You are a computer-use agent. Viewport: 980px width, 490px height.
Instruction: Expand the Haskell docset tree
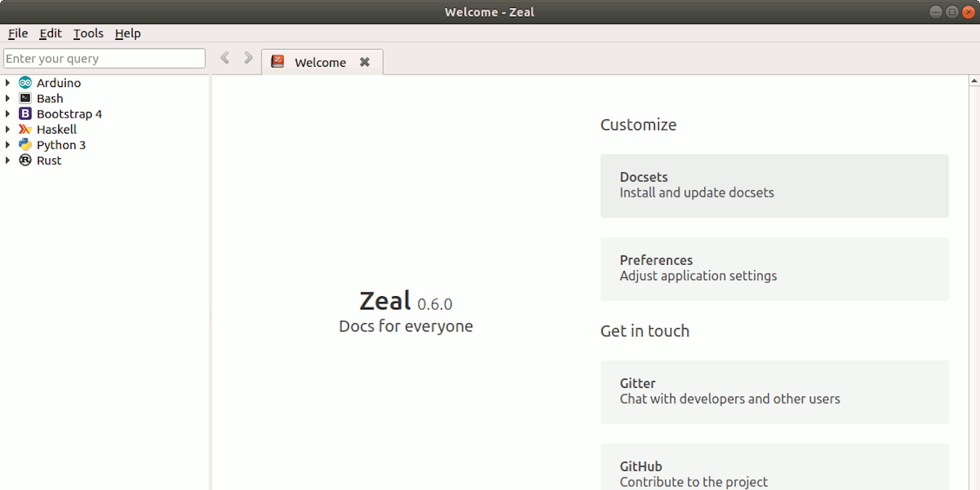click(x=9, y=128)
